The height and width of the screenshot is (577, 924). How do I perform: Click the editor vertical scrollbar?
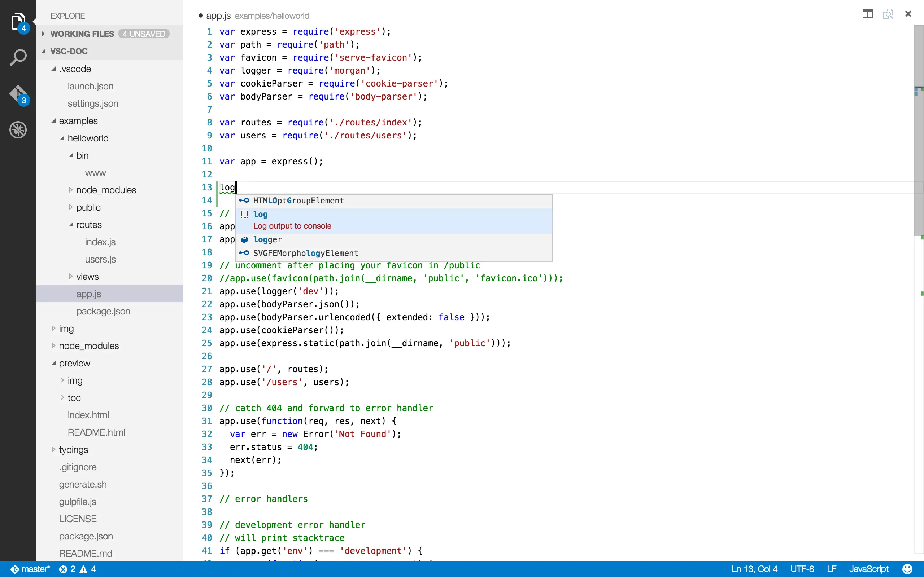[918, 130]
